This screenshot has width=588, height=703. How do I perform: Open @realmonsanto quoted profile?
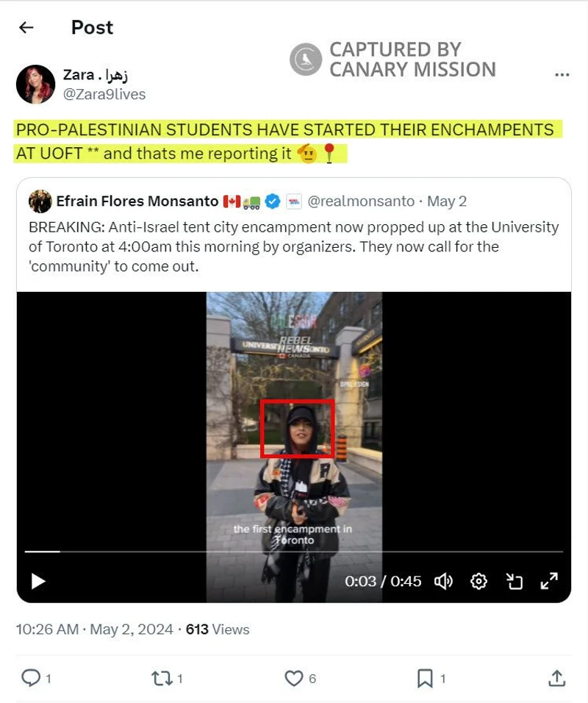(361, 201)
